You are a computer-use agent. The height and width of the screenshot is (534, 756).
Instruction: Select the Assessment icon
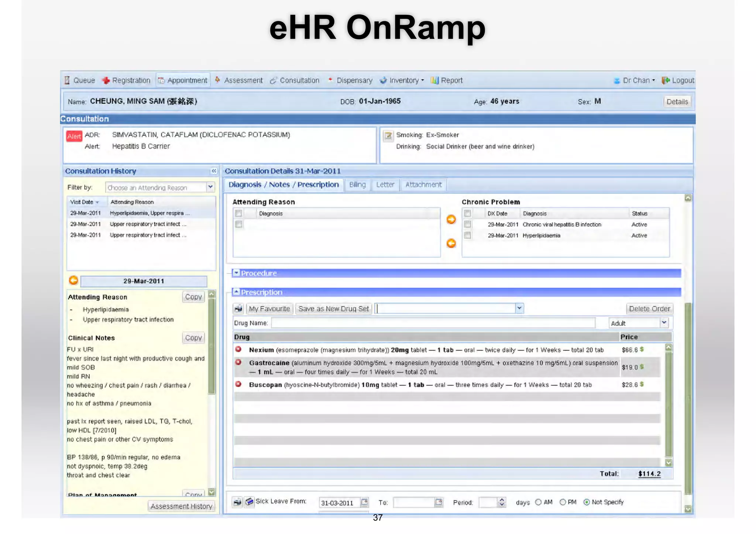click(217, 80)
